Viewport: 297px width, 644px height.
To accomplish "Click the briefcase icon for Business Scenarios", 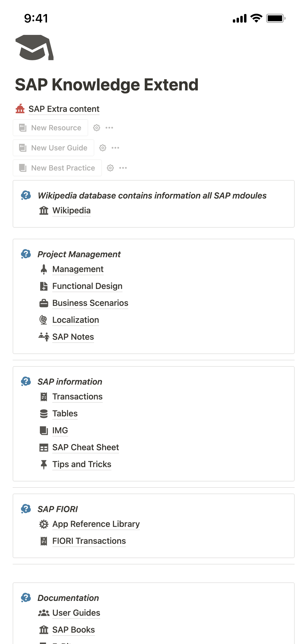I will click(44, 303).
